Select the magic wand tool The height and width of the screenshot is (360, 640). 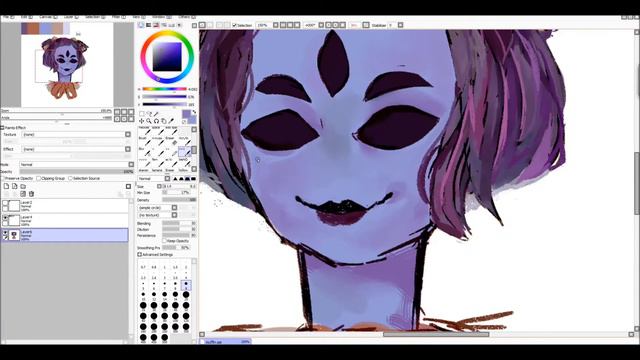(156, 114)
